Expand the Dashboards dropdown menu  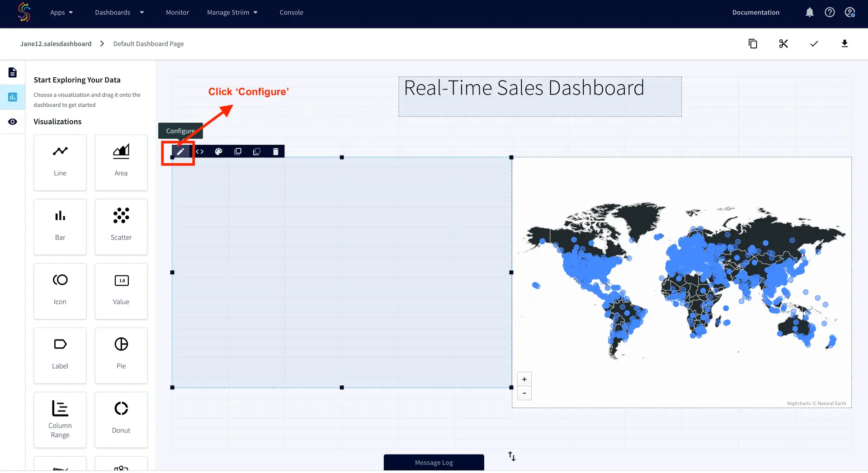point(119,13)
